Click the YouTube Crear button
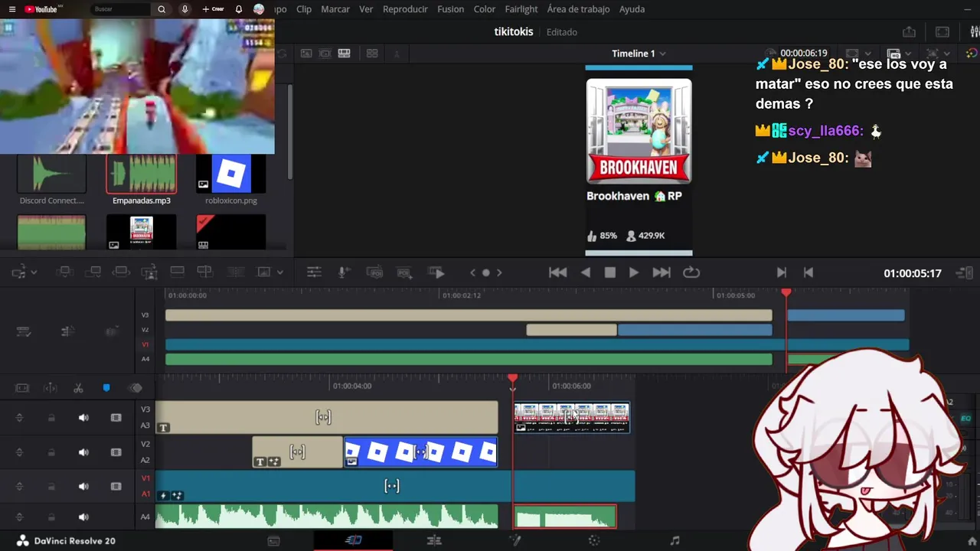Image resolution: width=980 pixels, height=551 pixels. coord(213,9)
